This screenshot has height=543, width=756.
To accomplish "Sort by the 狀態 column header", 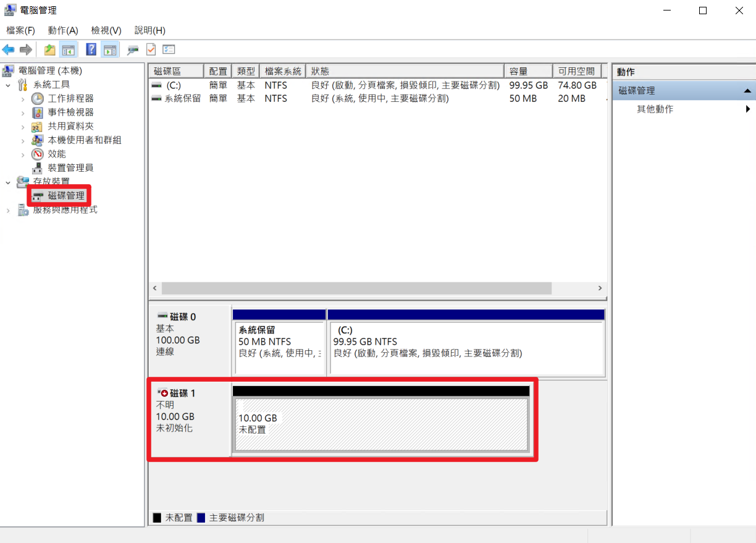I will 406,72.
